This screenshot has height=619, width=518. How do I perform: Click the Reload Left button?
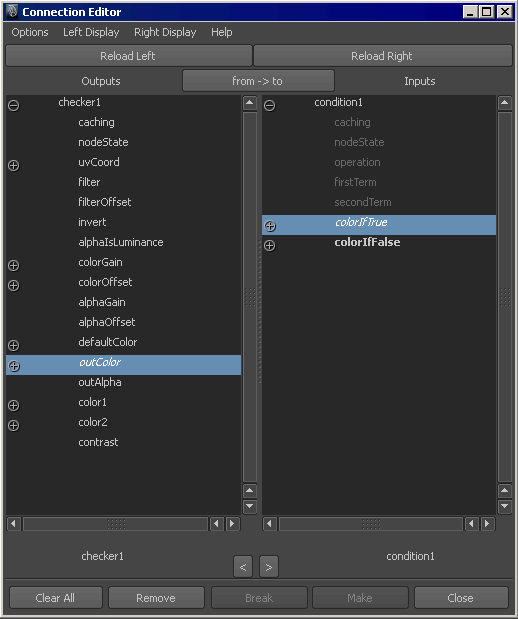point(128,56)
